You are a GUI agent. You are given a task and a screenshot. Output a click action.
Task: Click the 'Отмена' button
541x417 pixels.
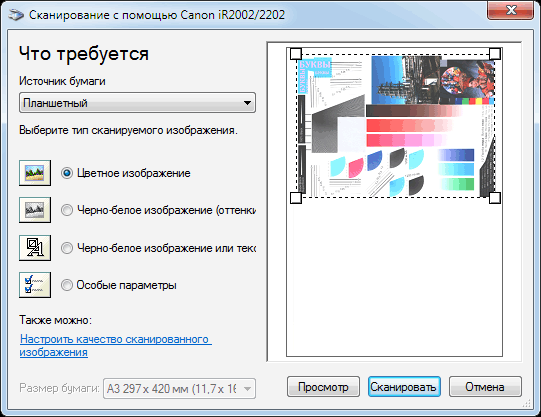[x=485, y=387]
